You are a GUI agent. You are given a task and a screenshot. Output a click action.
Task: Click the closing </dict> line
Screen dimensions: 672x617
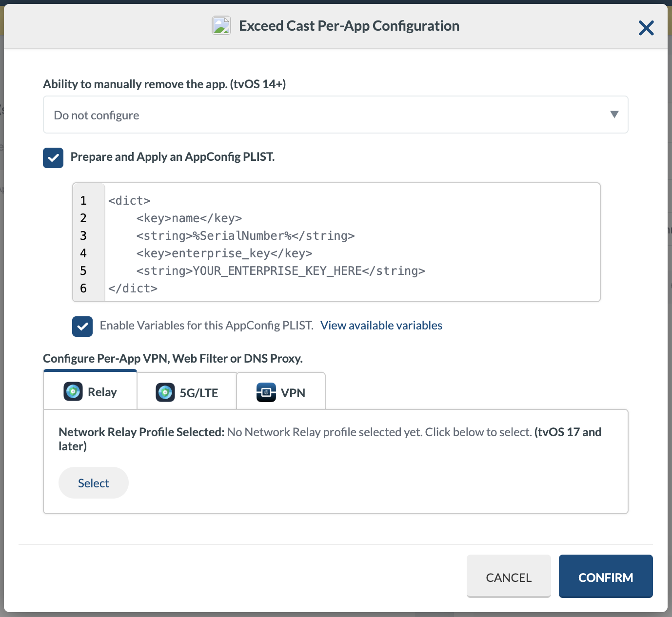click(133, 289)
